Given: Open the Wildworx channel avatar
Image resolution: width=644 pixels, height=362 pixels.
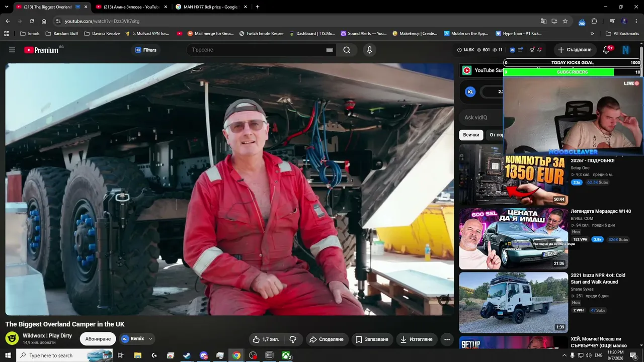Looking at the screenshot, I should pyautogui.click(x=12, y=338).
